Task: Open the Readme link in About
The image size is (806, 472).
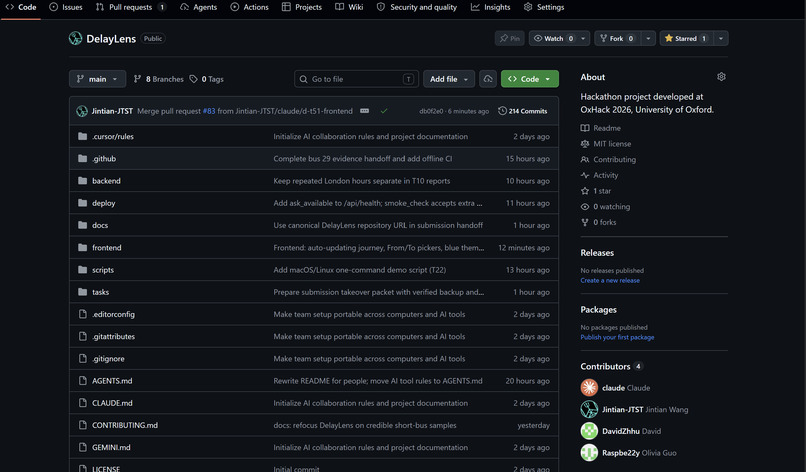Action: [600, 128]
